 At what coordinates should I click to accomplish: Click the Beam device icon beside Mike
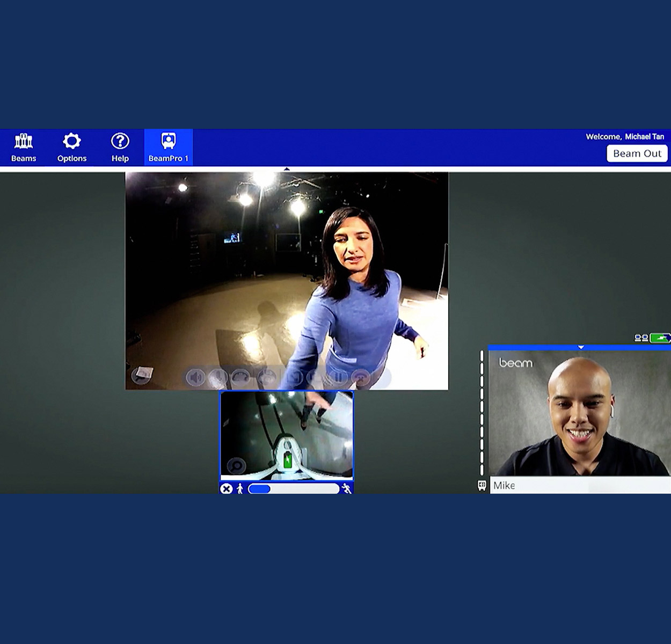pyautogui.click(x=482, y=486)
